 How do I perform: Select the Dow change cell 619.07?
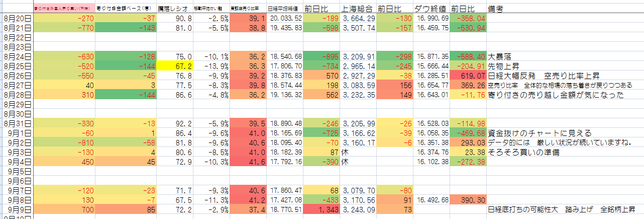click(x=469, y=76)
